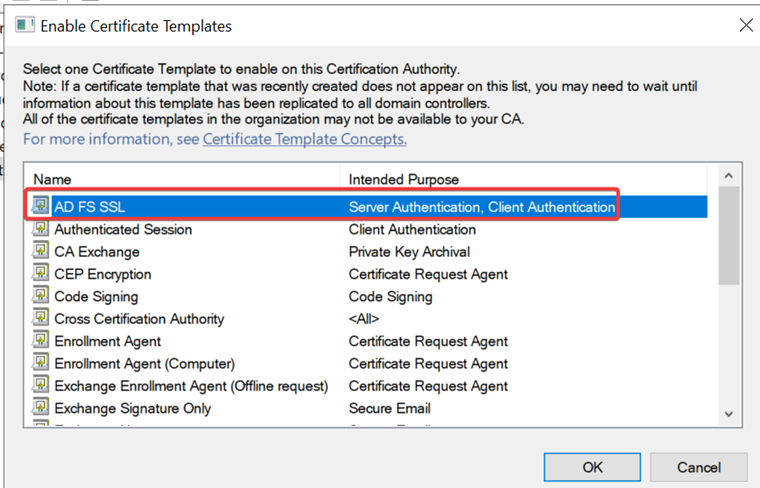Click the Code Signing template icon
Image resolution: width=760 pixels, height=488 pixels.
tap(40, 296)
